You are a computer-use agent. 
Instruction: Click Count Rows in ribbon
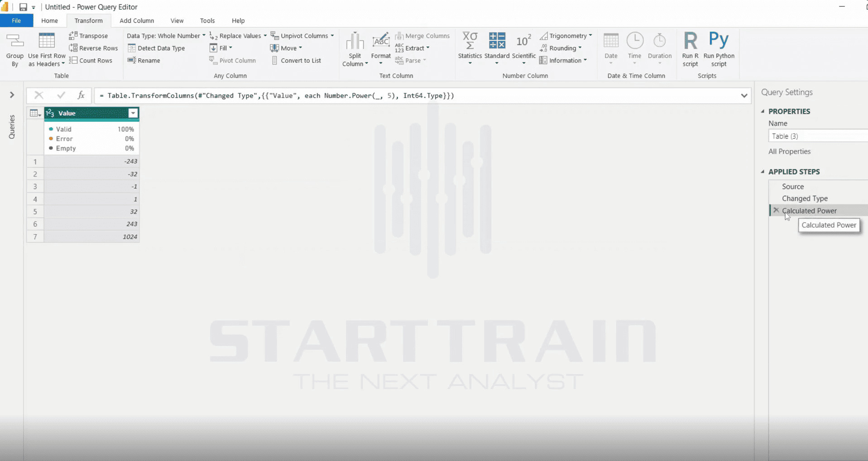click(91, 60)
